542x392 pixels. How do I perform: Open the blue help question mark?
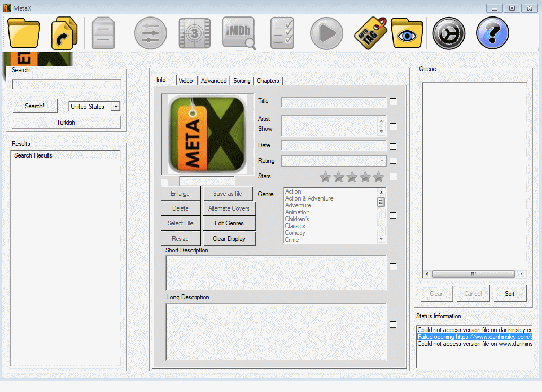pyautogui.click(x=492, y=33)
